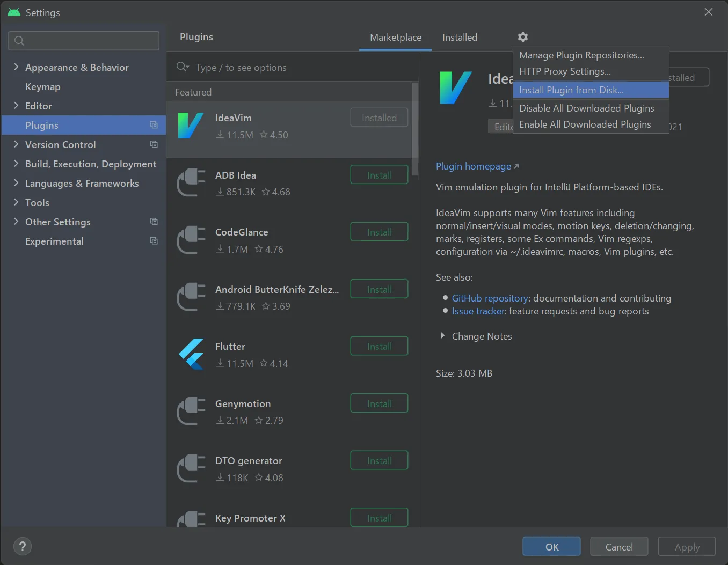Click the Flutter plugin logo icon
728x565 pixels.
(191, 354)
